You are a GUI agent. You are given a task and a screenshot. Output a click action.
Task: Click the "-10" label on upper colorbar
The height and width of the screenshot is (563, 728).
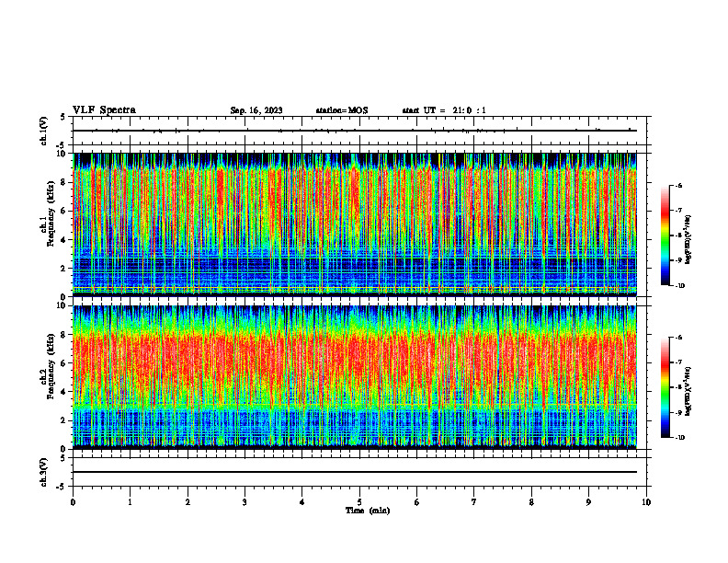point(680,286)
